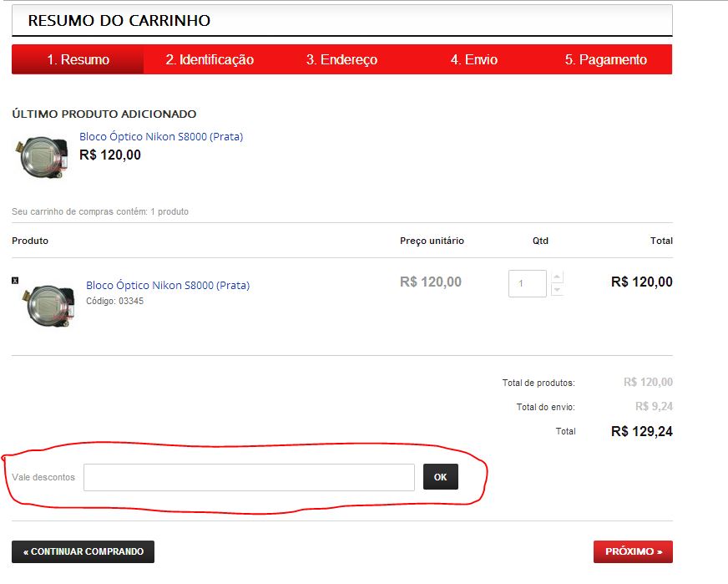Decrease quantity with down arrow
The height and width of the screenshot is (584, 728).
pyautogui.click(x=557, y=290)
